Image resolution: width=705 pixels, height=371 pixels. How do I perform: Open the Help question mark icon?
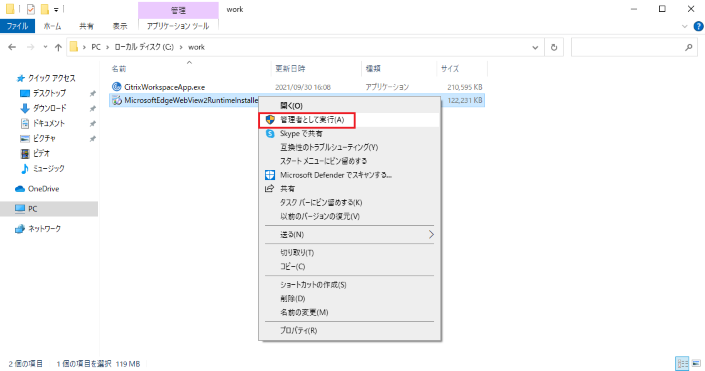point(698,26)
